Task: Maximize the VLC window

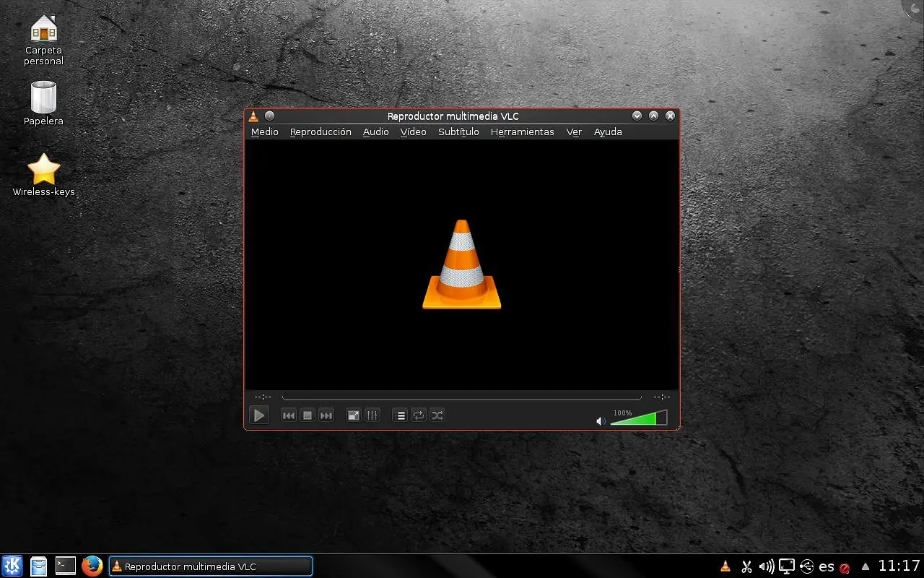Action: [653, 116]
